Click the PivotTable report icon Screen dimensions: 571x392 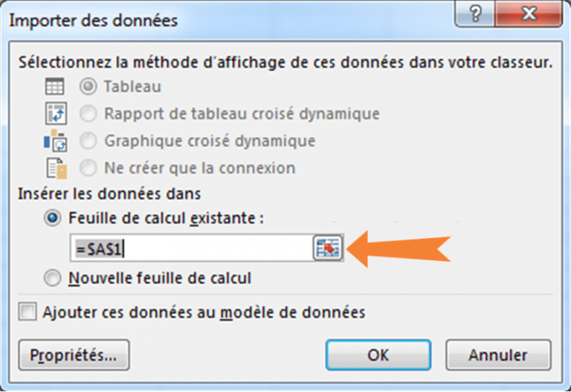pos(56,114)
